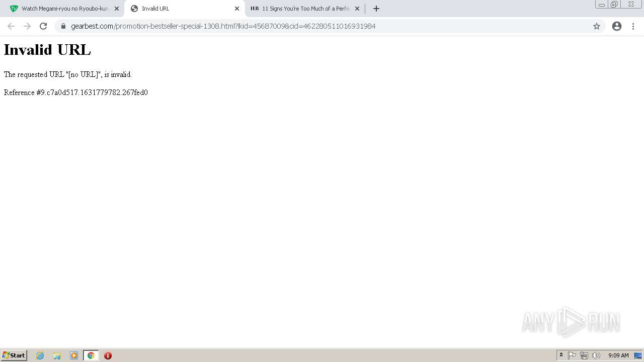
Task: Close the Watch Megami-ryou tab
Action: [x=117, y=9]
